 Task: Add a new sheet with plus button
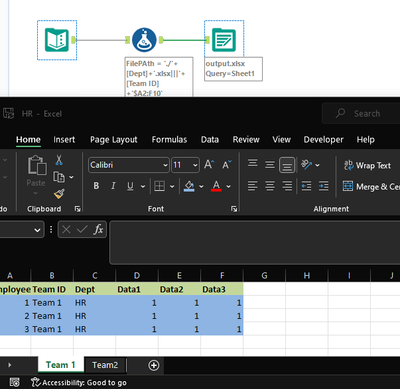[x=154, y=365]
